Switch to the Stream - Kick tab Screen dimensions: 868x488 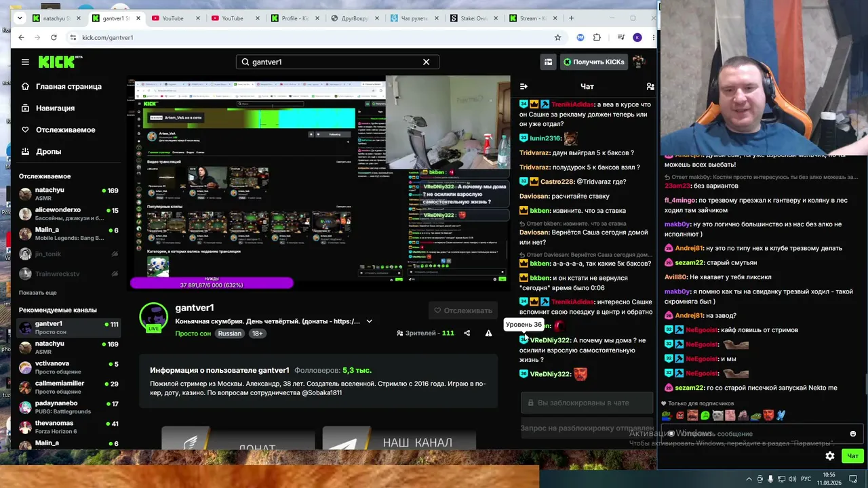pyautogui.click(x=533, y=18)
